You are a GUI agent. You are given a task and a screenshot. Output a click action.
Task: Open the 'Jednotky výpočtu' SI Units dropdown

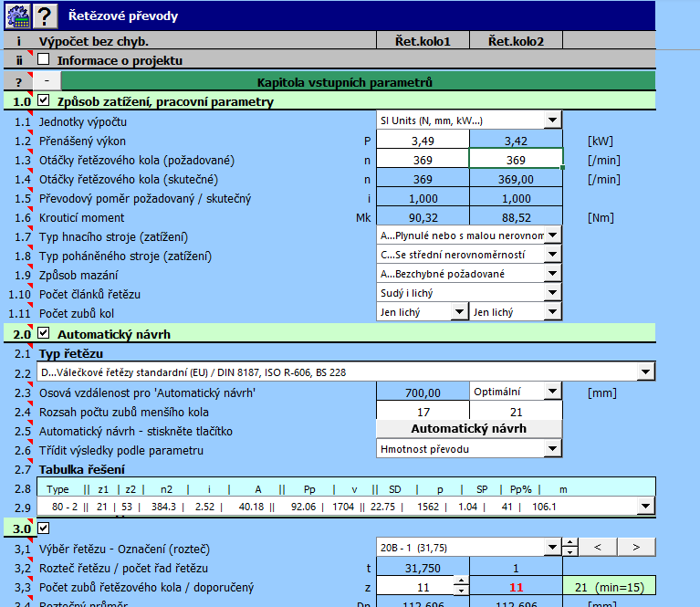553,120
